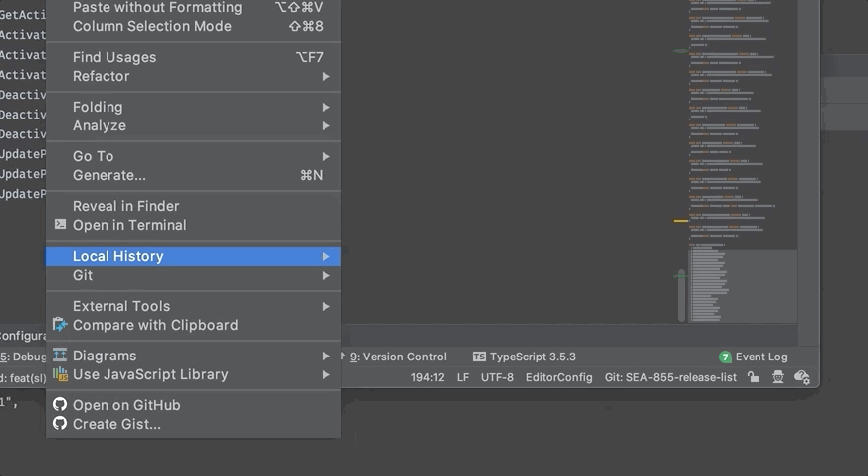The image size is (868, 476).
Task: Click the 5: Debug tool window button
Action: click(23, 357)
